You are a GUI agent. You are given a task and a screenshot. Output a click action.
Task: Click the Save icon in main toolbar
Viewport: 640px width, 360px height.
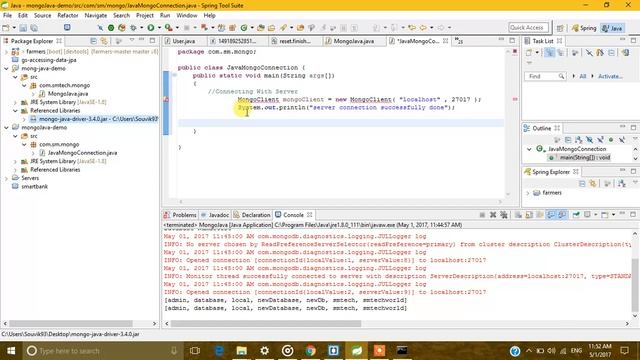tap(23, 28)
